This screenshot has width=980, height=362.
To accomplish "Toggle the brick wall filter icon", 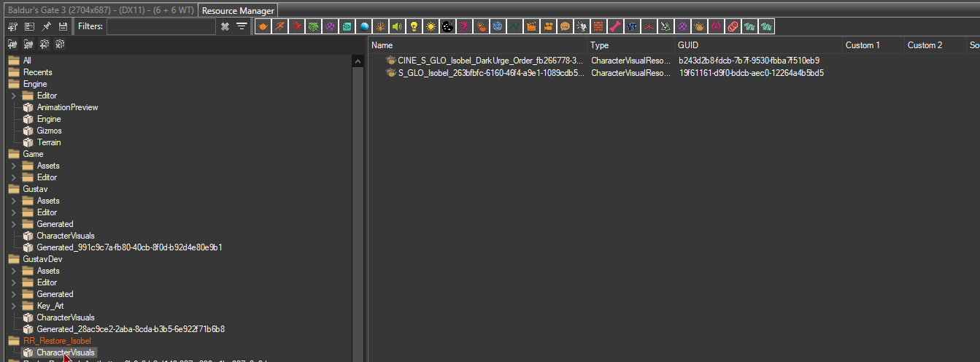I will pos(598,26).
